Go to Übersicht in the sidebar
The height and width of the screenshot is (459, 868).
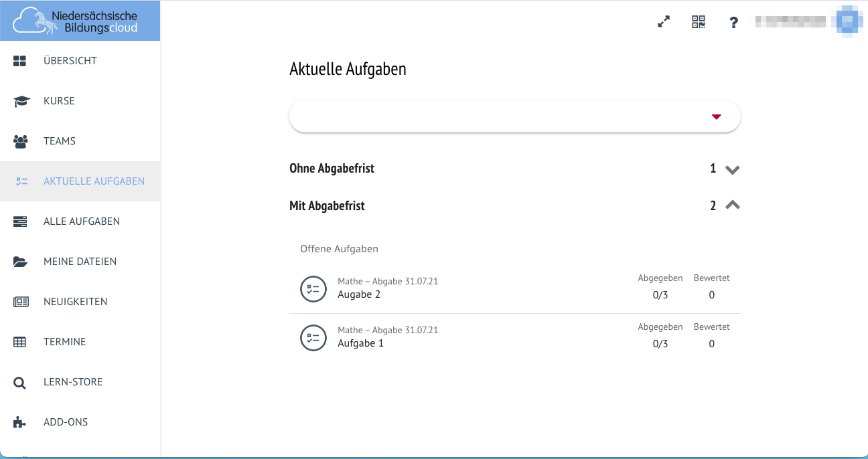[x=70, y=61]
